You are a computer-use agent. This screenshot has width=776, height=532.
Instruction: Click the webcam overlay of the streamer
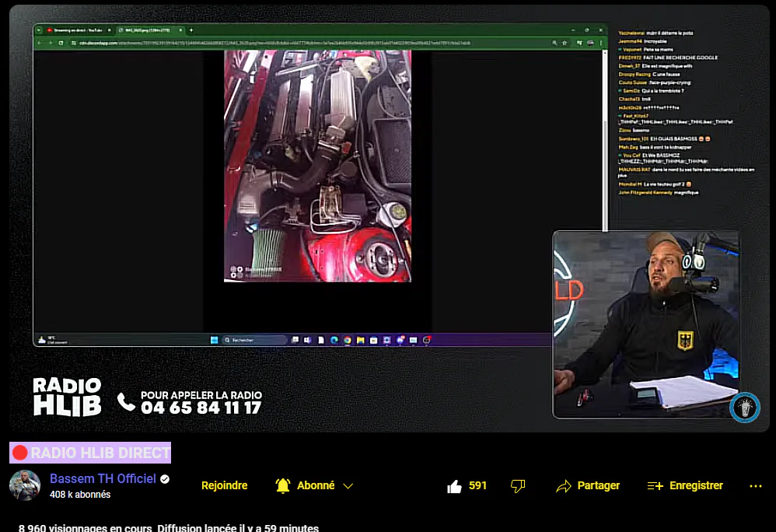pos(646,324)
